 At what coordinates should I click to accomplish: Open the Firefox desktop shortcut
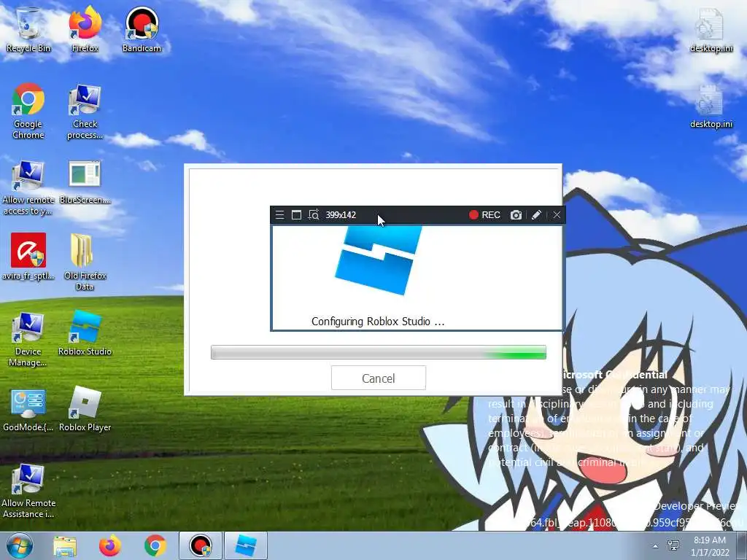click(85, 29)
